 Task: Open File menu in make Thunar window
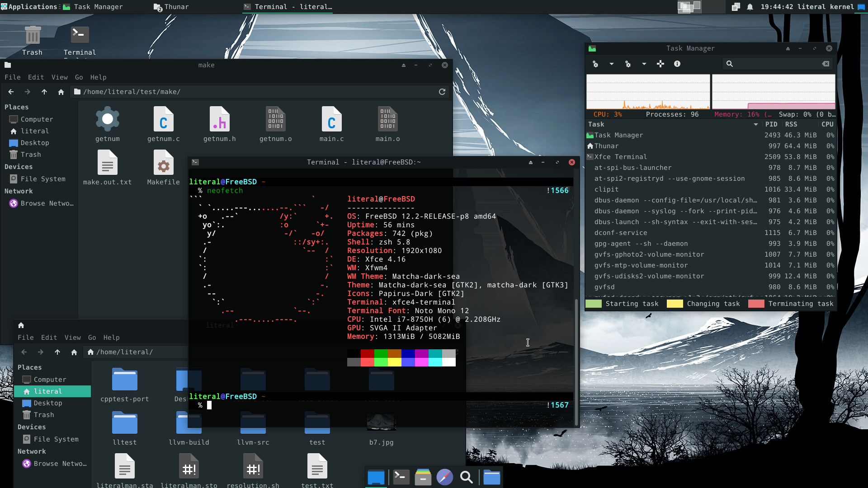pos(13,77)
